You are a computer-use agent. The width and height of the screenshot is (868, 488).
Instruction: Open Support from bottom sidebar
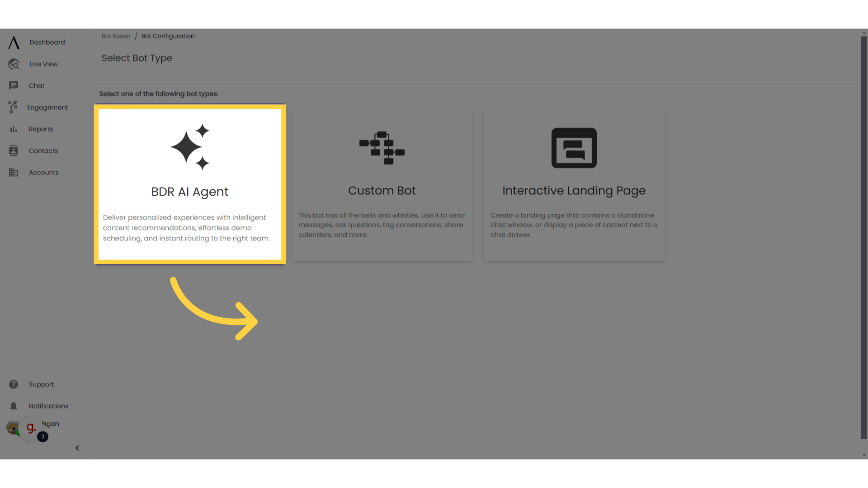tap(41, 385)
